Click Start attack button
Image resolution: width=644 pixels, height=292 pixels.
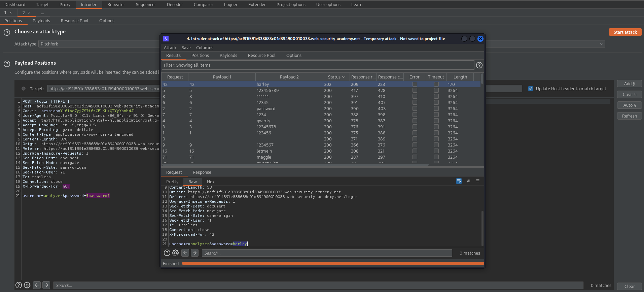tap(625, 32)
